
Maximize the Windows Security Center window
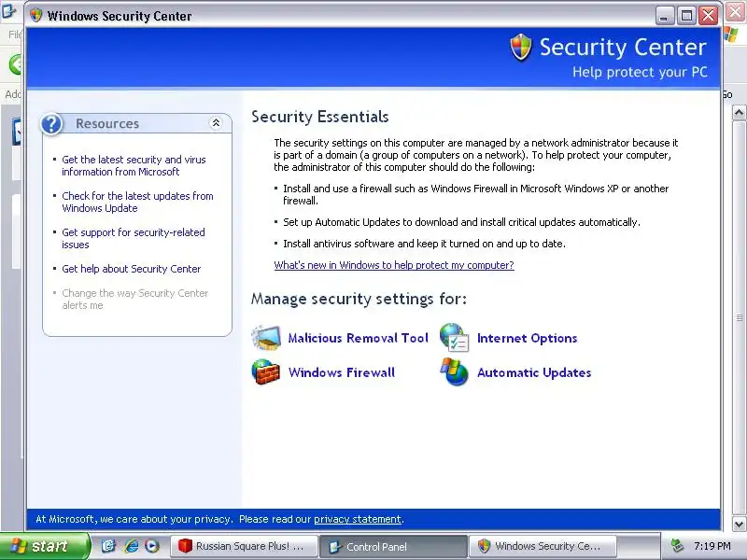[686, 16]
